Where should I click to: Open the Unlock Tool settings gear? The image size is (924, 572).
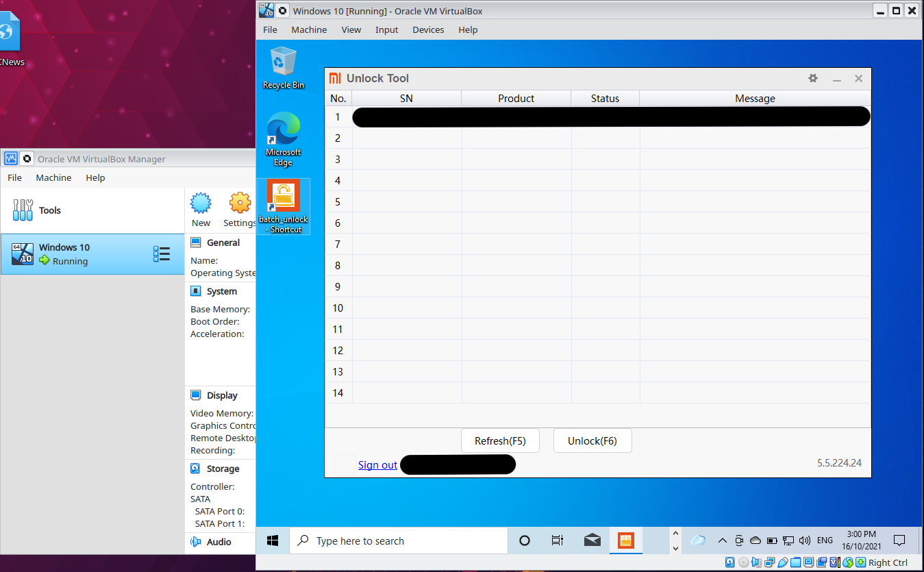click(x=813, y=79)
